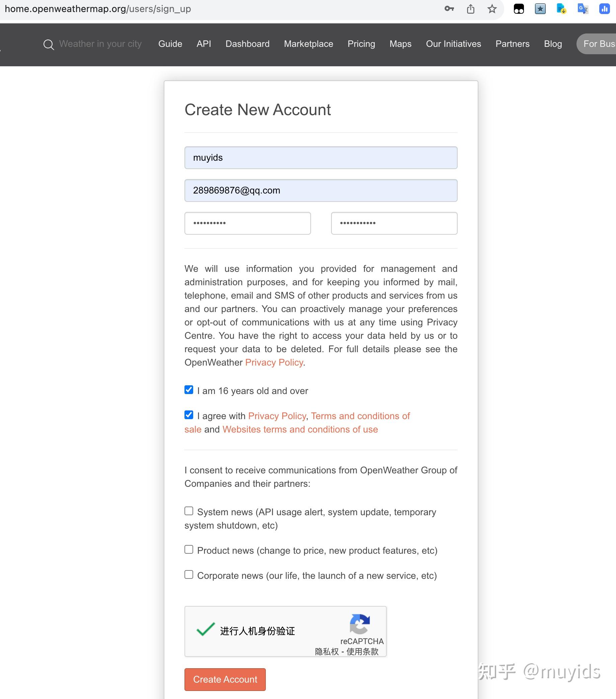Open the Partners page
Screen dimensions: 616x699
tap(512, 44)
